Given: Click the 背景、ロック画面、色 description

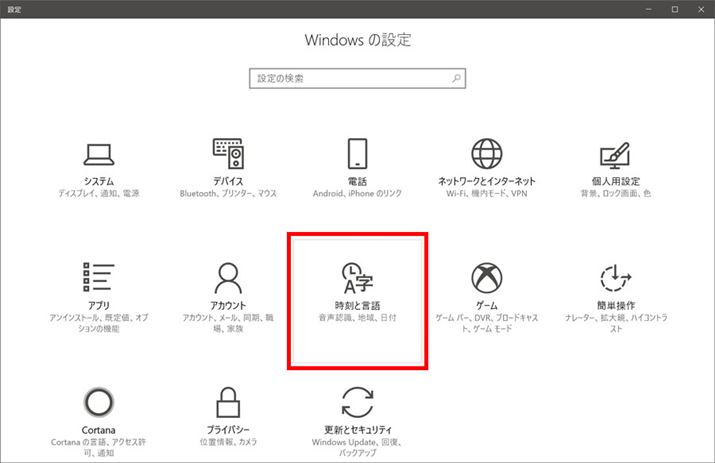Looking at the screenshot, I should (x=616, y=193).
